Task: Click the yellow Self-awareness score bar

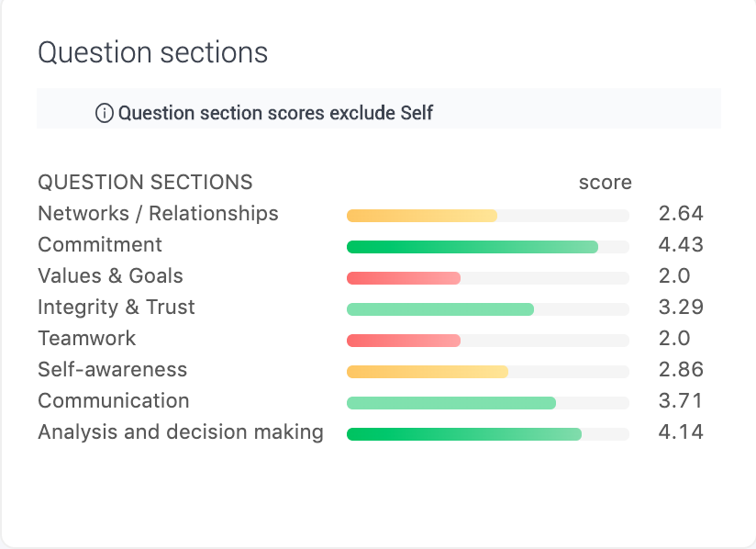Action: (488, 372)
